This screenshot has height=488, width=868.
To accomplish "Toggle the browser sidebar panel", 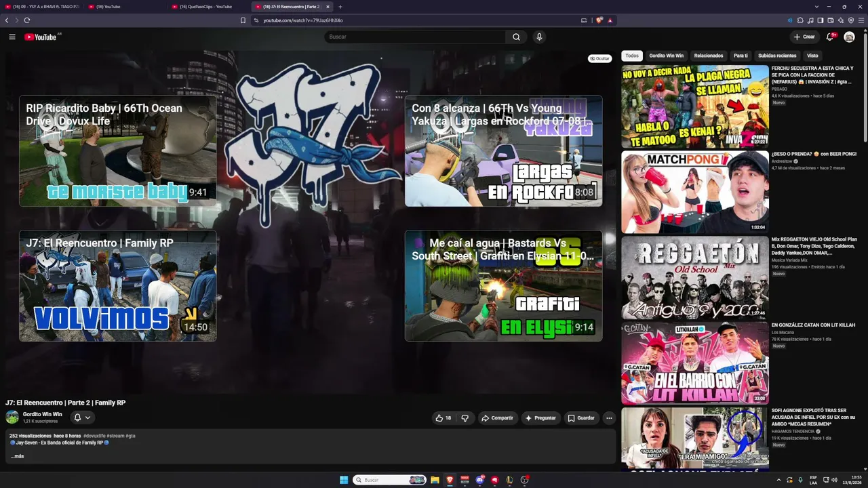I will pos(821,20).
